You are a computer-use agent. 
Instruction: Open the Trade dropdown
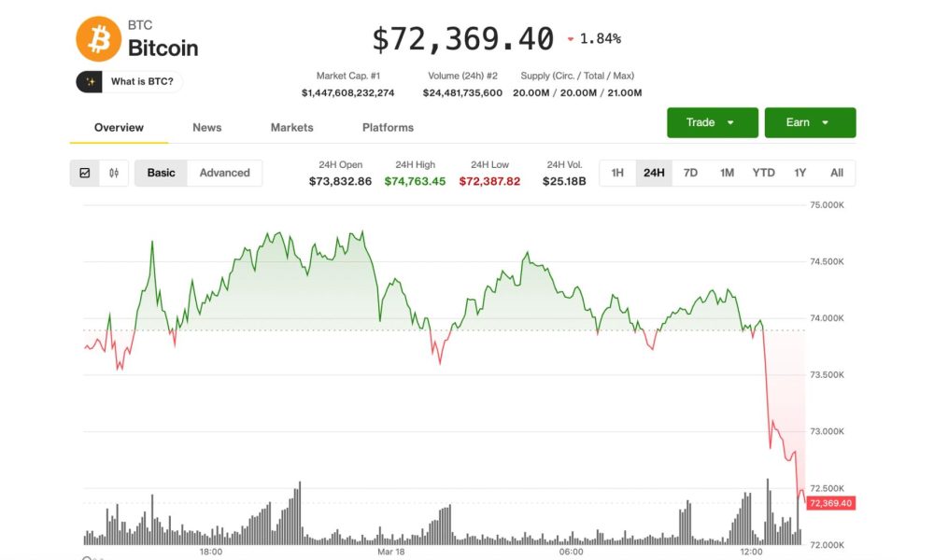(x=712, y=122)
